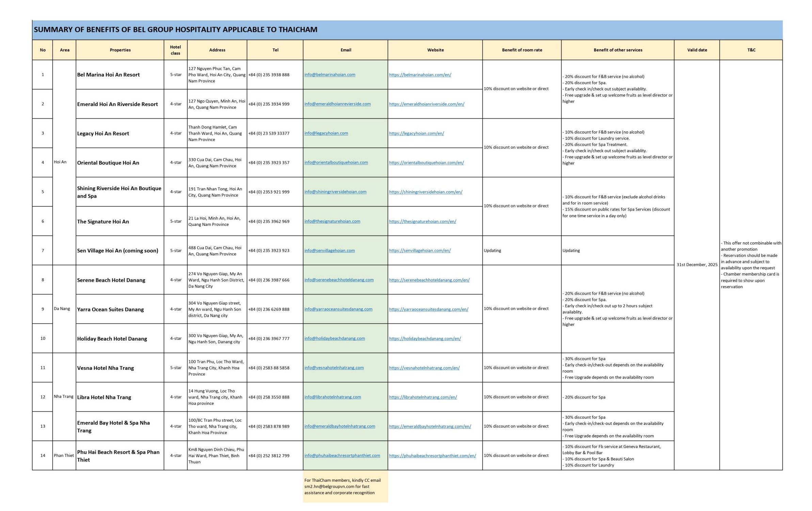Select Serene Beach Hotel Danang cell

point(120,280)
